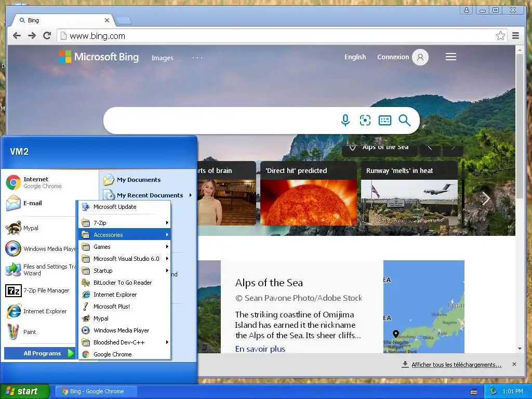Click Chrome's forward arrow button
The image size is (532, 399).
[32, 36]
